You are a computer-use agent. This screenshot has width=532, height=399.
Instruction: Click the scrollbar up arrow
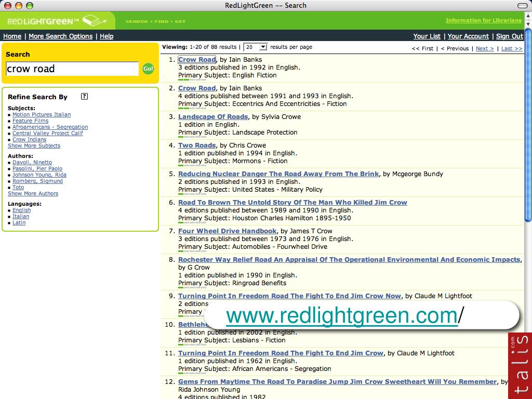click(x=528, y=16)
